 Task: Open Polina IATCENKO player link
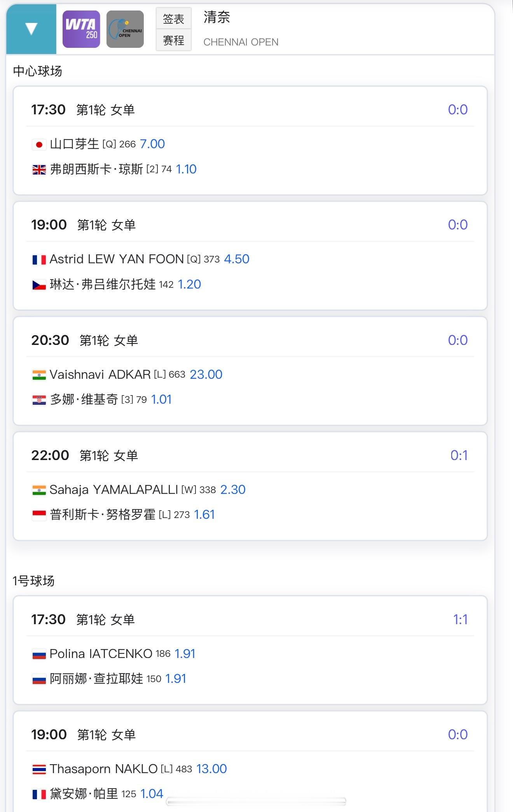[101, 654]
